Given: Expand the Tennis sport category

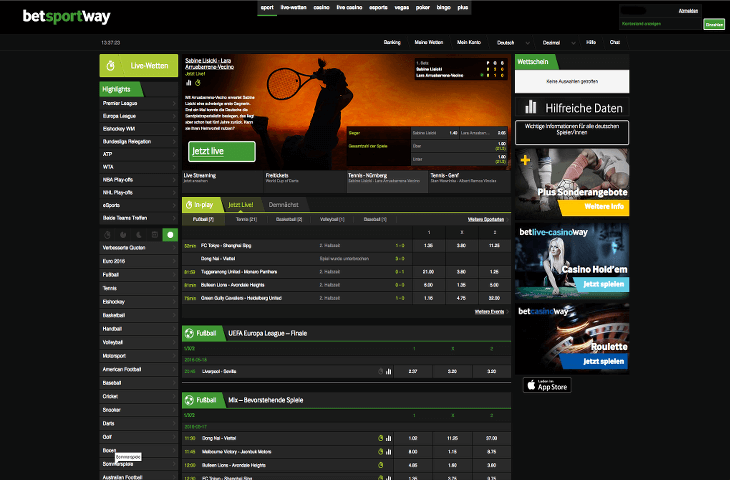Looking at the screenshot, I should tap(139, 288).
